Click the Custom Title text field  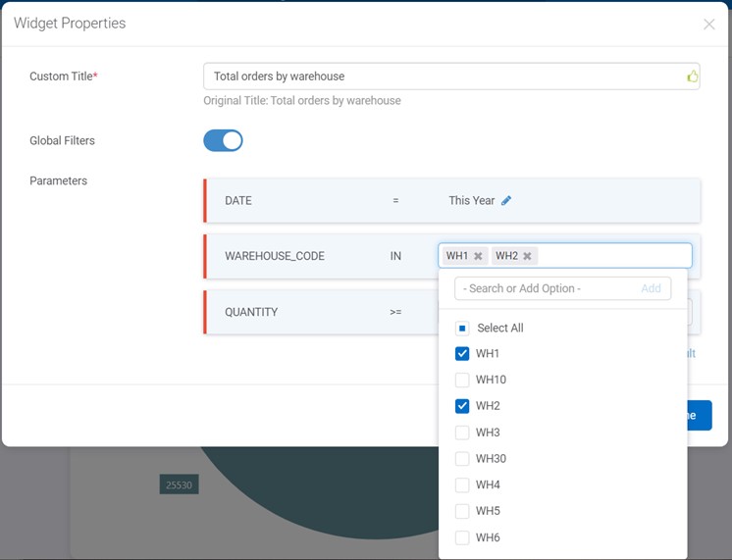click(442, 76)
